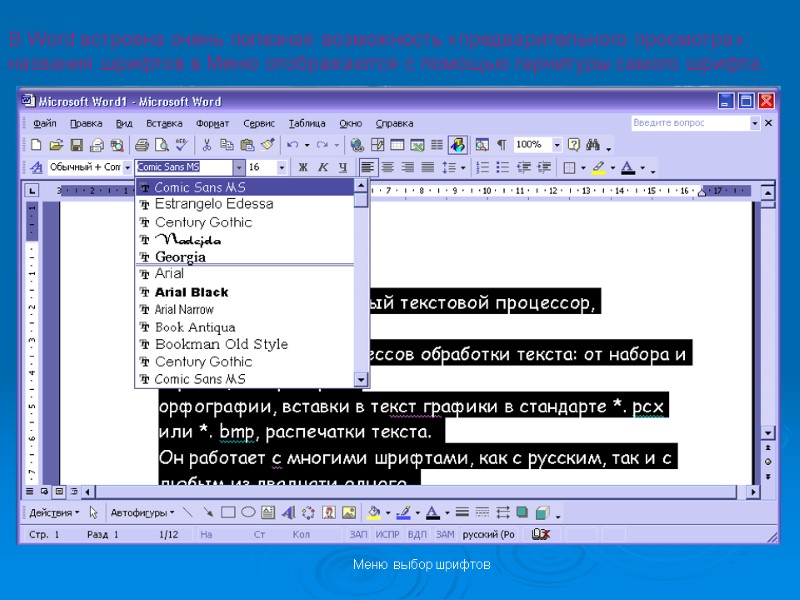Toggle center text alignment

coord(388,167)
